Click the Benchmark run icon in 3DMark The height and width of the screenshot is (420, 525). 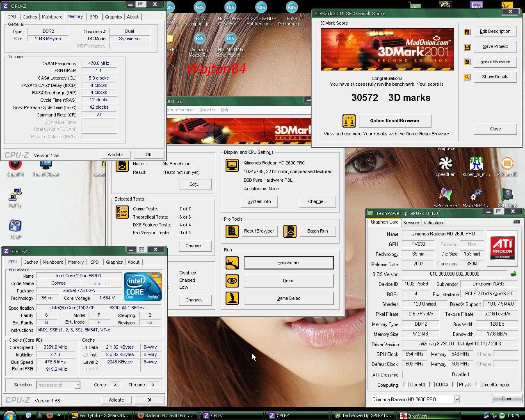232,262
